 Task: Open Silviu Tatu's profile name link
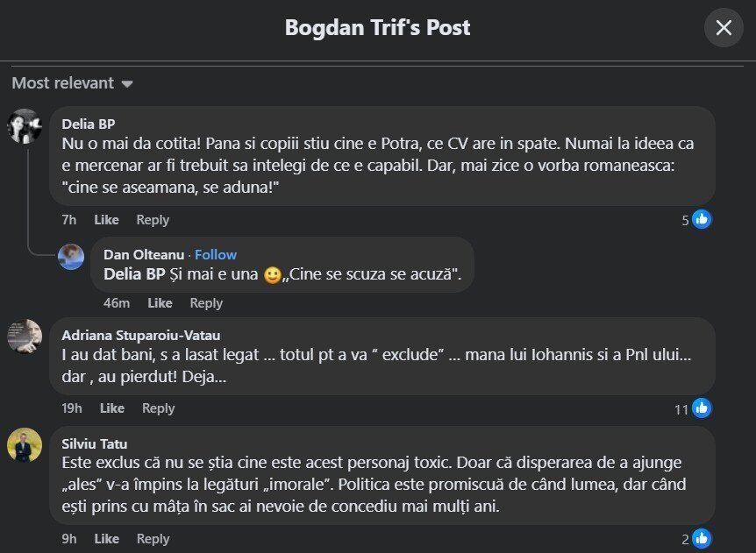point(94,443)
